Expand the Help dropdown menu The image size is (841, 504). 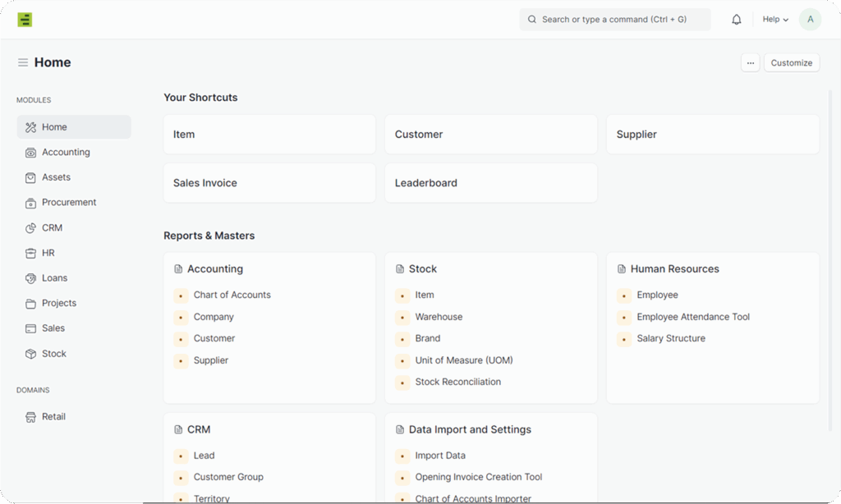click(x=775, y=20)
